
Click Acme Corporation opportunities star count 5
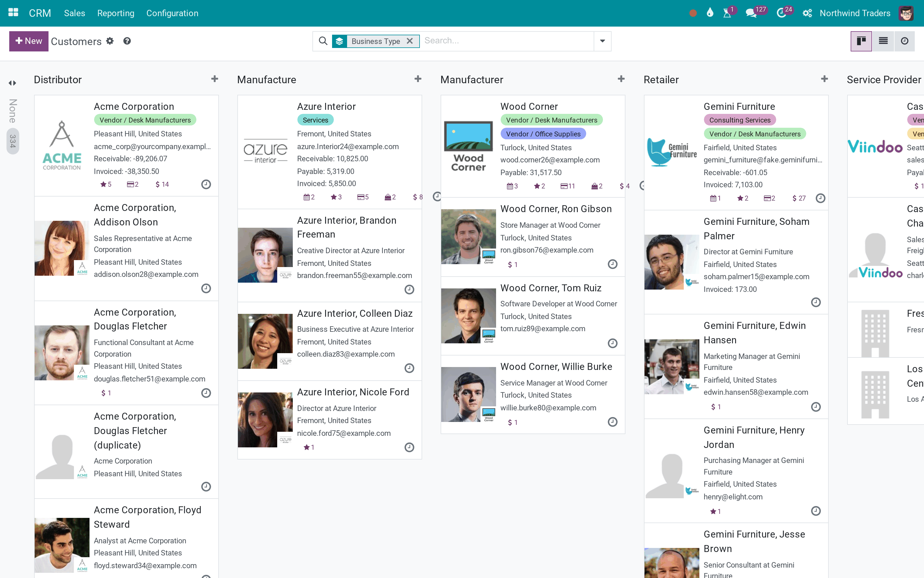click(106, 184)
